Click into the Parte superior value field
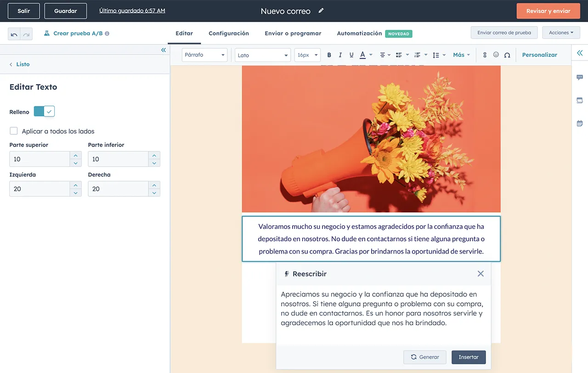588x373 pixels. coord(40,159)
